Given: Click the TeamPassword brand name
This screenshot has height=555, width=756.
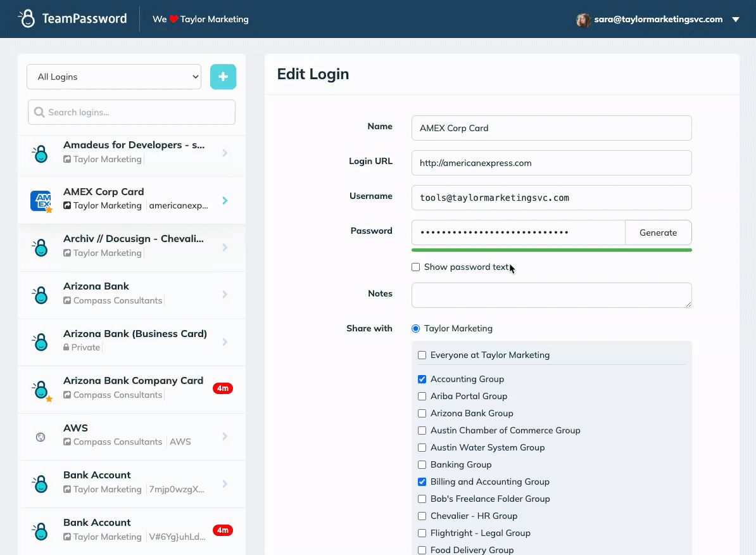Looking at the screenshot, I should pos(84,19).
